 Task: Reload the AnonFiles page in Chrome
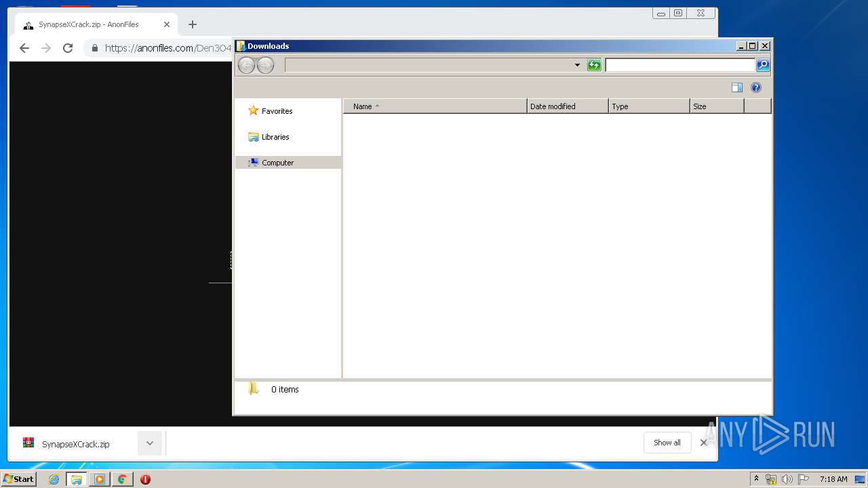(68, 48)
